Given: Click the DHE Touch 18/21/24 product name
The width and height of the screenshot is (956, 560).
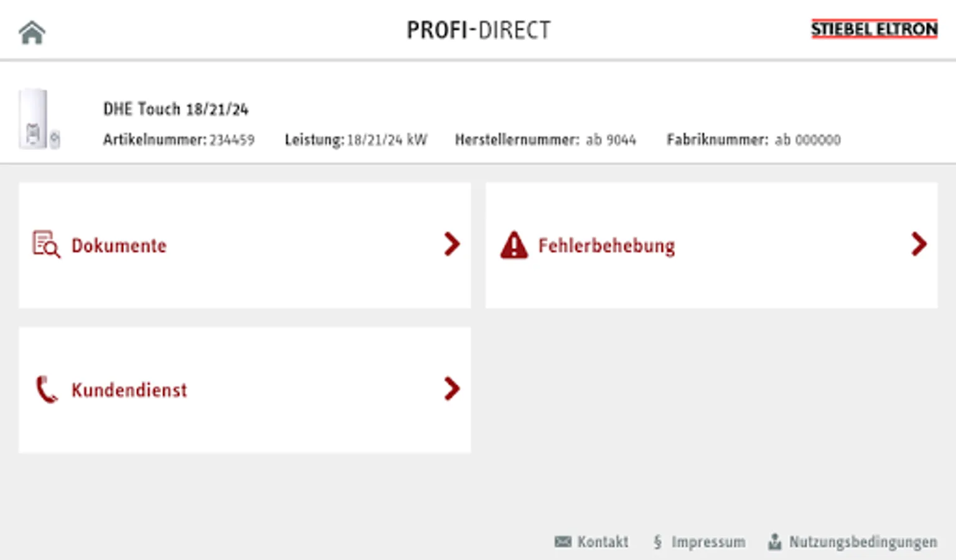Looking at the screenshot, I should pos(176,109).
